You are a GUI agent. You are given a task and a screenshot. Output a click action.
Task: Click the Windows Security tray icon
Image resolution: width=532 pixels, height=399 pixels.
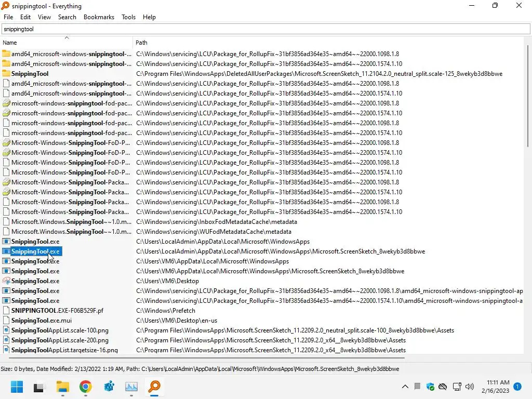430,387
